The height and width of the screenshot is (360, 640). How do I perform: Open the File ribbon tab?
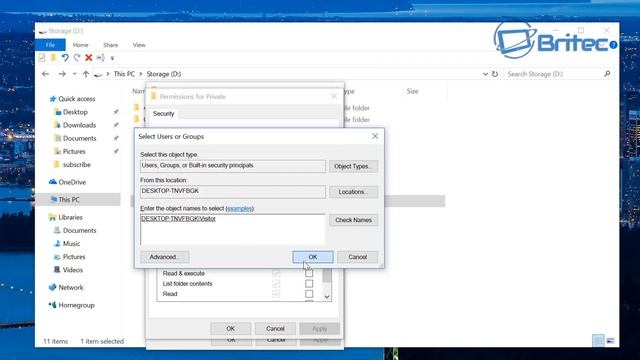tap(50, 45)
